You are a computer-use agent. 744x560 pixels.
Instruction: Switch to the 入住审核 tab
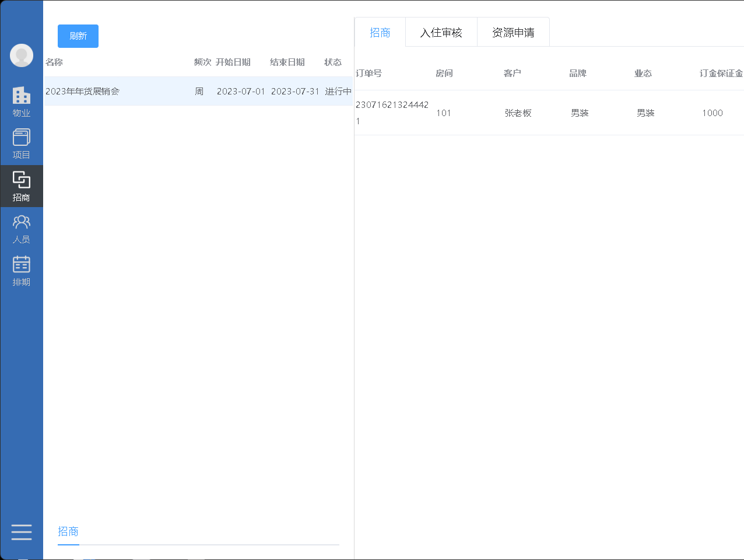tap(441, 32)
